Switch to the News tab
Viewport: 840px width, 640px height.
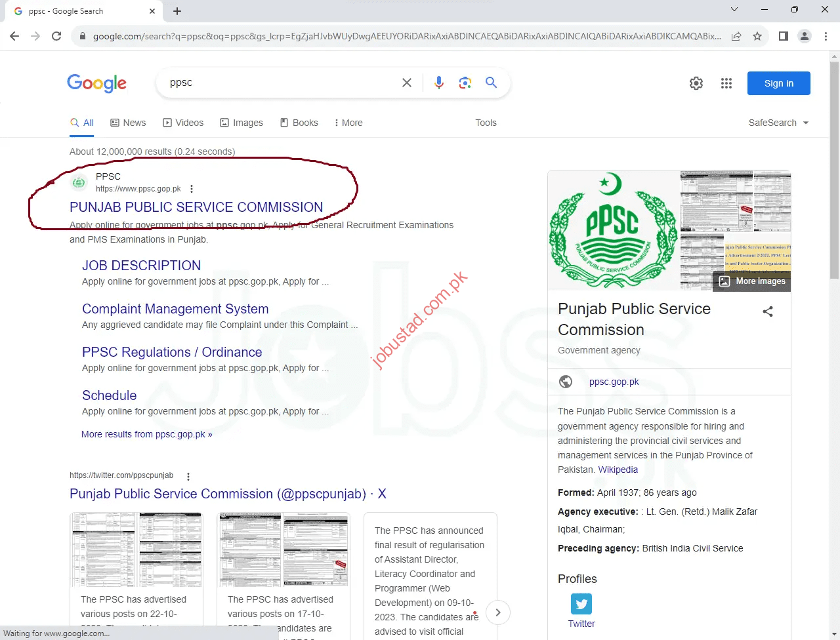pos(128,123)
